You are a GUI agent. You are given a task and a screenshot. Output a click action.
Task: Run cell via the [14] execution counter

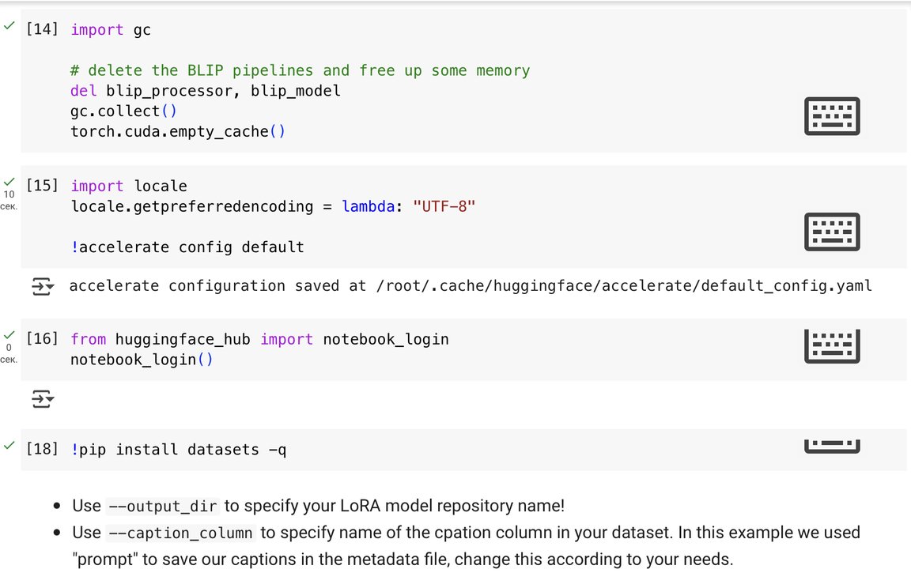coord(42,30)
